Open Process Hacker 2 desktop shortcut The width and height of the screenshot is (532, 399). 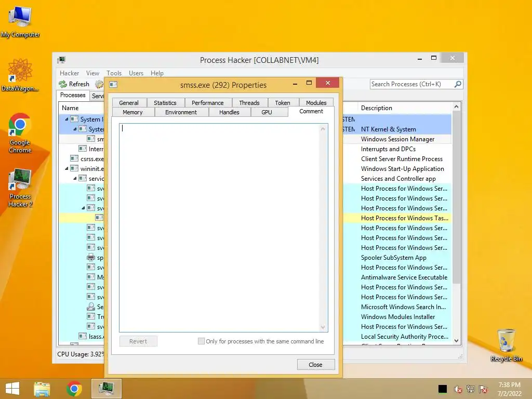point(20,187)
